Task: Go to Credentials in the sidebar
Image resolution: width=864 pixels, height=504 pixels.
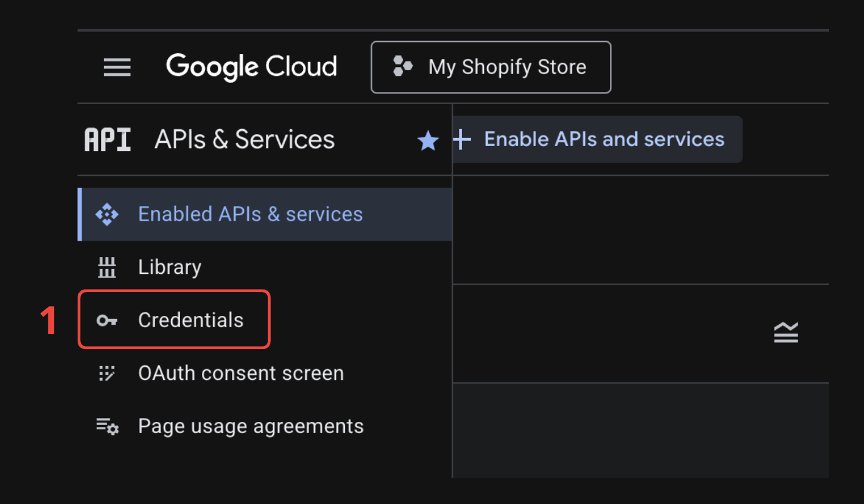Action: [x=191, y=320]
